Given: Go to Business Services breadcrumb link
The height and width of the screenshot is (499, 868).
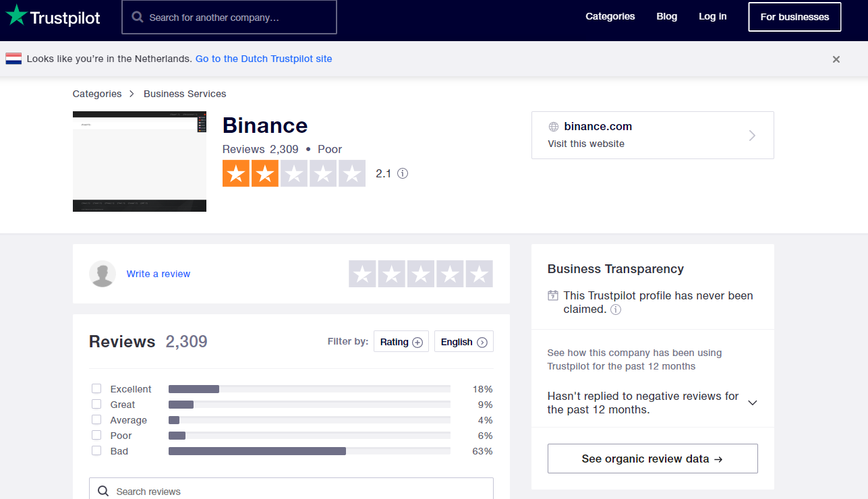Looking at the screenshot, I should tap(185, 94).
